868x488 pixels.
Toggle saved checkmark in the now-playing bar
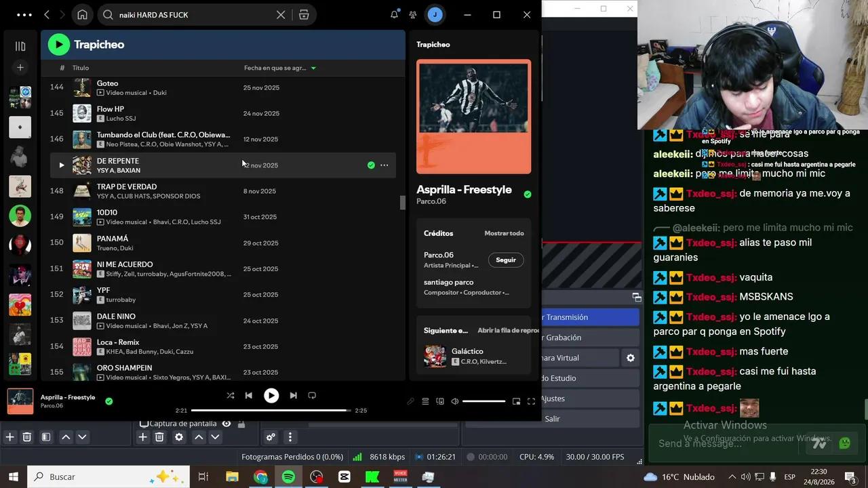(109, 401)
